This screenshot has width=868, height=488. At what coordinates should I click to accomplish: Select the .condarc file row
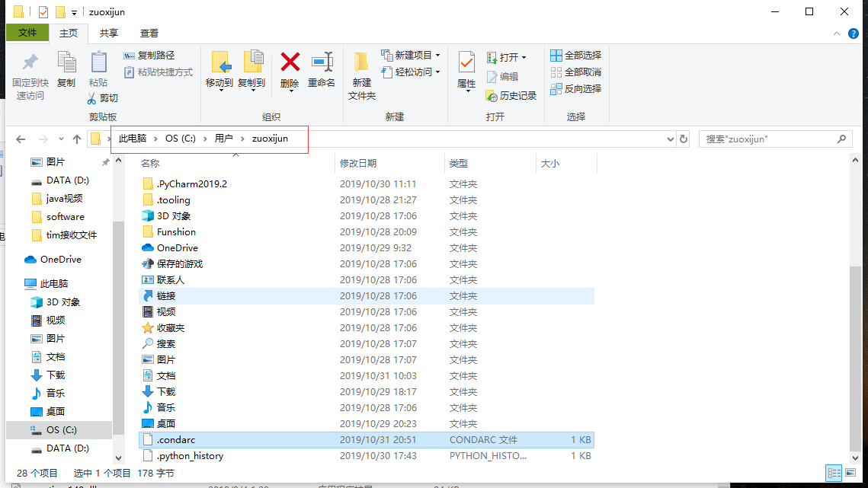(x=366, y=440)
